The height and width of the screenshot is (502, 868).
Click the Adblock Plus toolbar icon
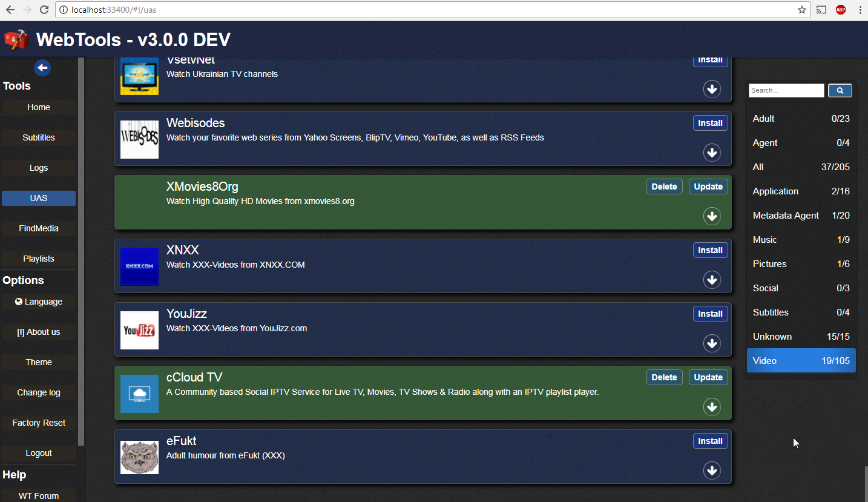841,10
